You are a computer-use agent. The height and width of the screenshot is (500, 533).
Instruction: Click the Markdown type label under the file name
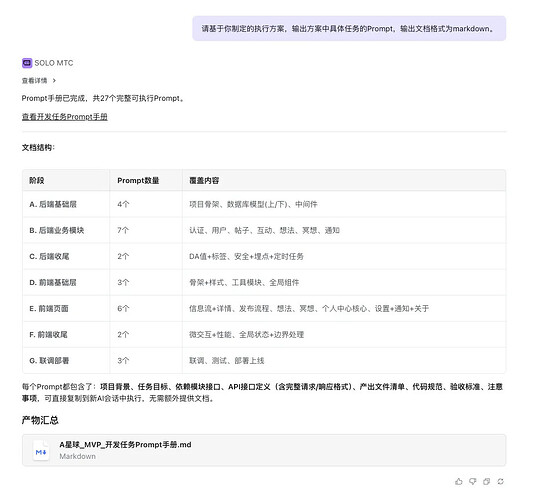(x=78, y=456)
